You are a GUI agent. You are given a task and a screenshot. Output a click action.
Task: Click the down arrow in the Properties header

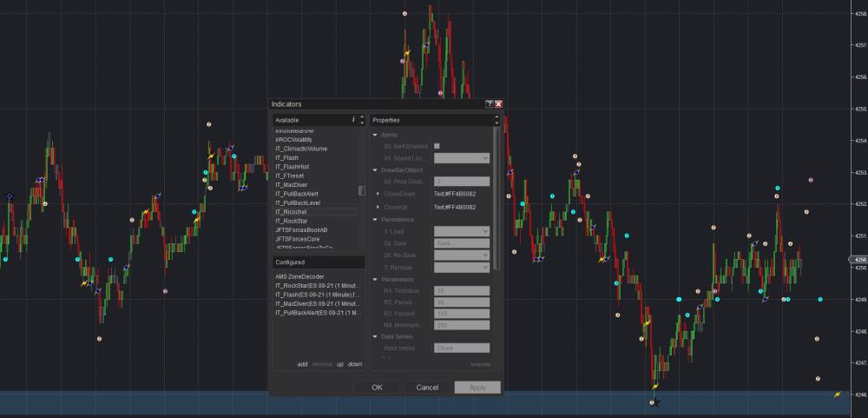click(496, 123)
